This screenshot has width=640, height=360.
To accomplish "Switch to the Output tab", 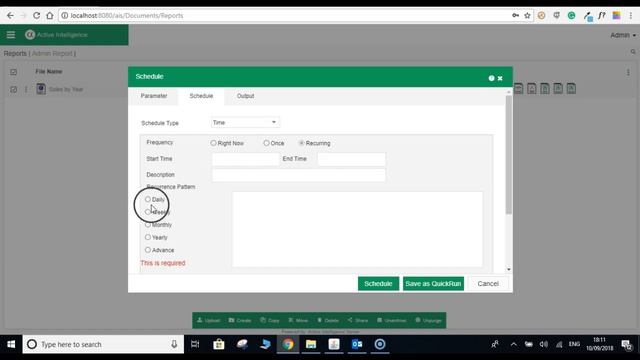I will click(245, 96).
